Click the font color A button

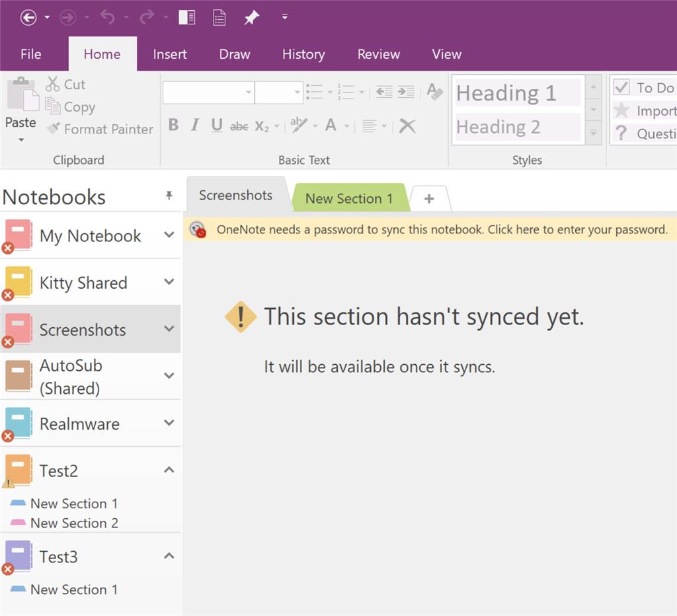(x=331, y=126)
